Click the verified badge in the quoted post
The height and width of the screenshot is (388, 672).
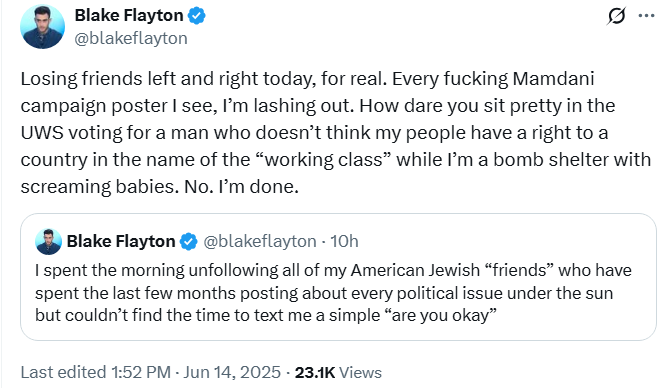pos(189,241)
